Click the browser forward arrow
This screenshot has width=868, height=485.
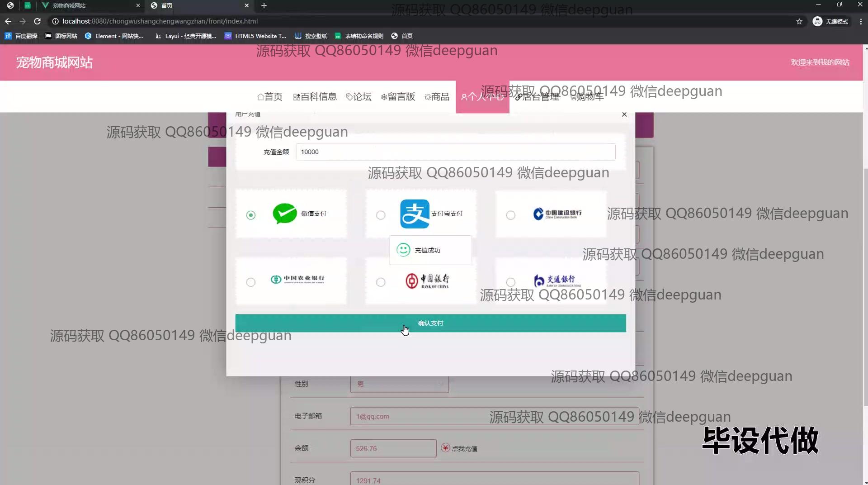click(x=23, y=21)
